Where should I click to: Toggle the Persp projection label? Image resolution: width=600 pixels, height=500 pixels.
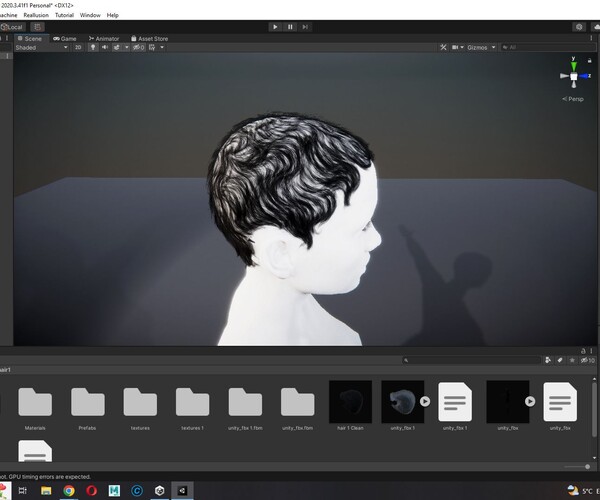click(x=573, y=99)
